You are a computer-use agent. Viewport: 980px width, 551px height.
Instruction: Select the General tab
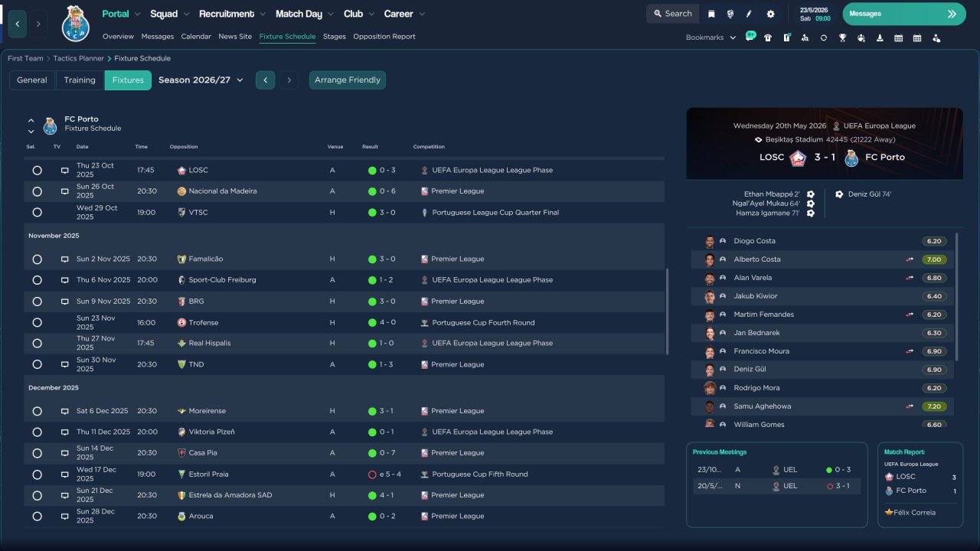(32, 80)
